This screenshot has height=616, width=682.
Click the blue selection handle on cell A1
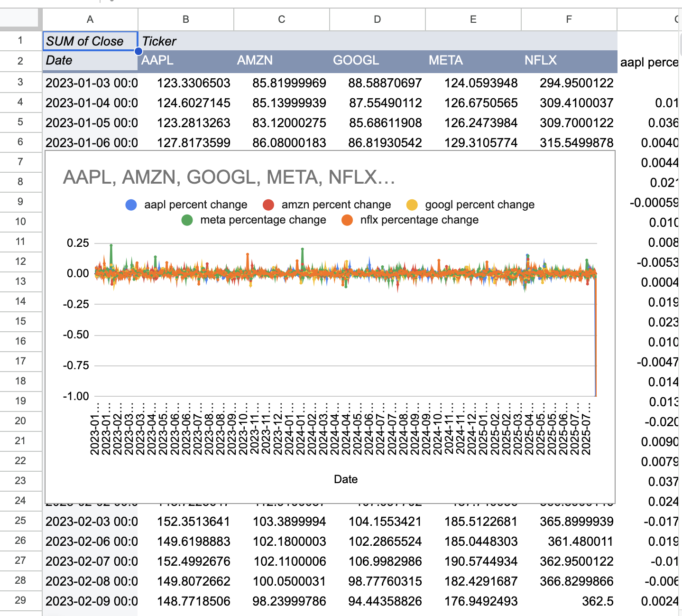(138, 51)
